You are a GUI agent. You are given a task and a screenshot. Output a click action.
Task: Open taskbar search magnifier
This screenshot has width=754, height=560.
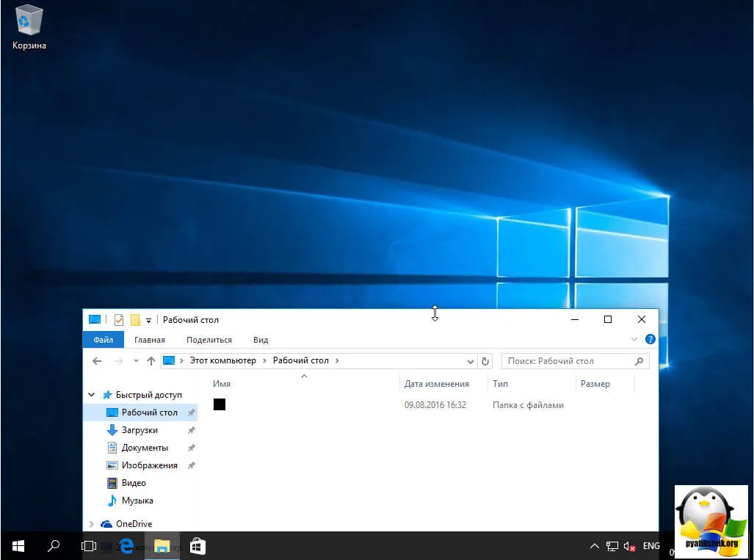coord(54,545)
